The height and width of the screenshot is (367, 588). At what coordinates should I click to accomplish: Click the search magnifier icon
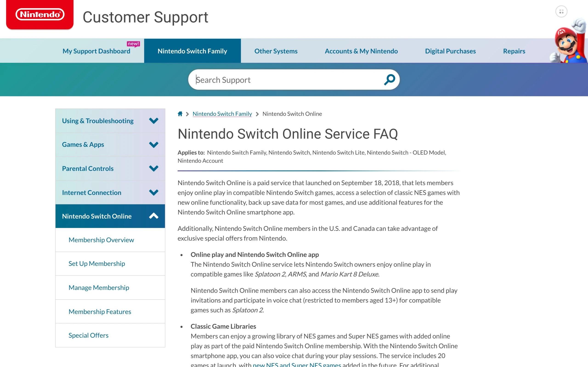389,80
